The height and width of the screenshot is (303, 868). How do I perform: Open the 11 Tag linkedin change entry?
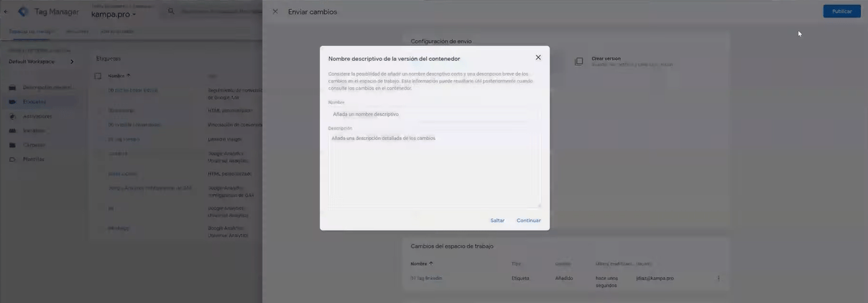pos(426,278)
